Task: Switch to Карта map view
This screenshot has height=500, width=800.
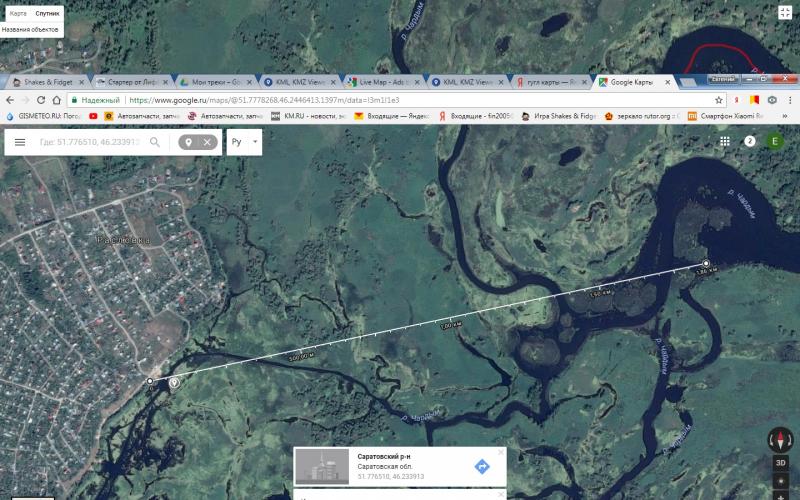Action: tap(18, 14)
